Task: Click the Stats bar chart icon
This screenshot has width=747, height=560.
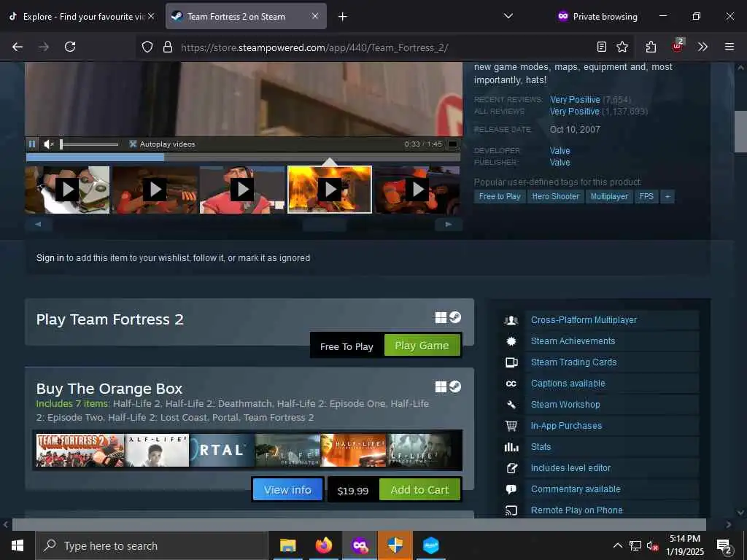Action: [511, 447]
